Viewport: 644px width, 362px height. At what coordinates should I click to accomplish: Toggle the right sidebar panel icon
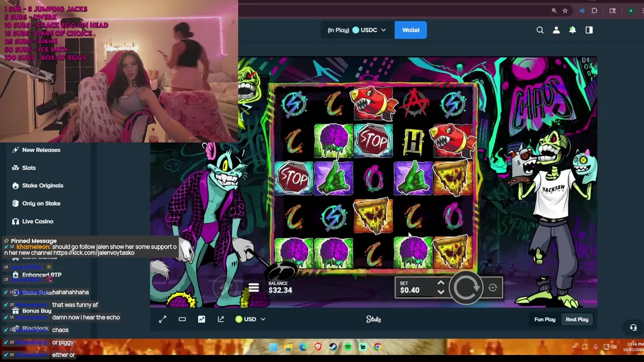pos(589,30)
